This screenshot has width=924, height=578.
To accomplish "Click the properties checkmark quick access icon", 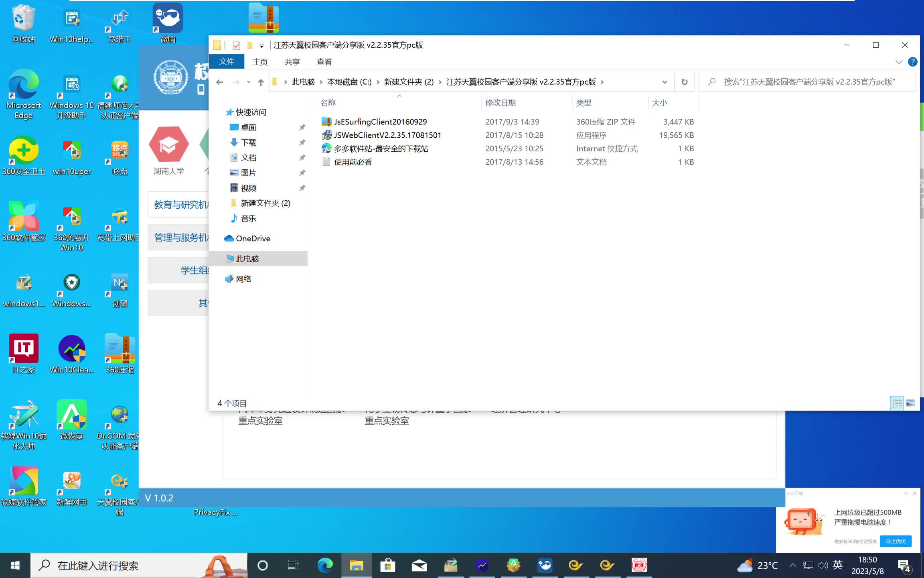I will click(x=236, y=45).
